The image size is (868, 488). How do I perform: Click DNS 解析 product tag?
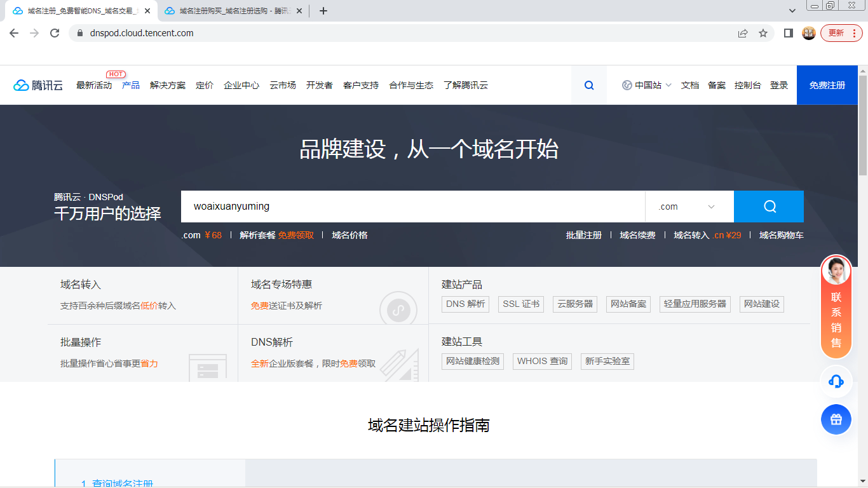pyautogui.click(x=466, y=304)
